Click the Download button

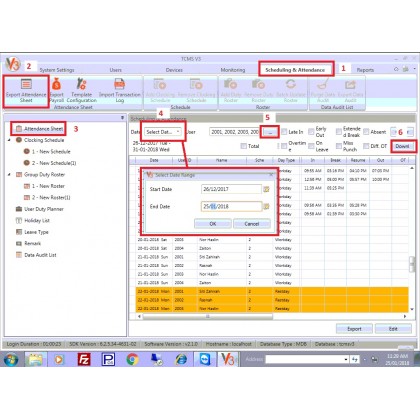point(403,146)
